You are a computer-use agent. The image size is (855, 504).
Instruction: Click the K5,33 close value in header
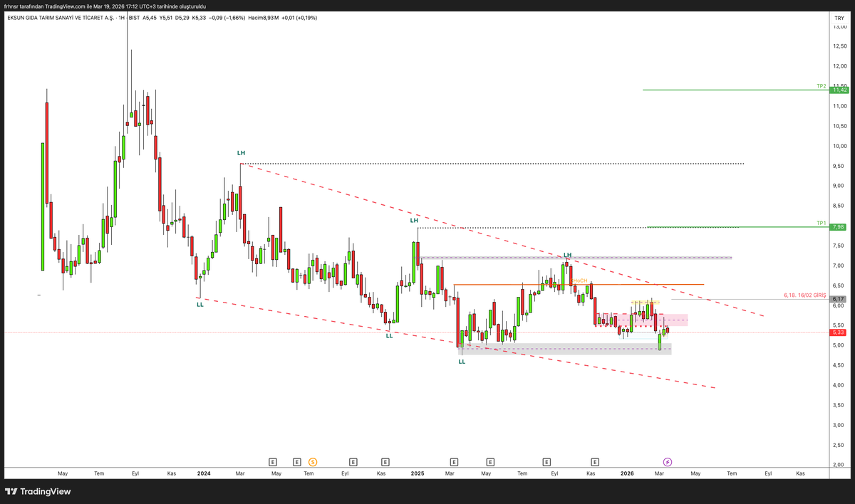(199, 18)
